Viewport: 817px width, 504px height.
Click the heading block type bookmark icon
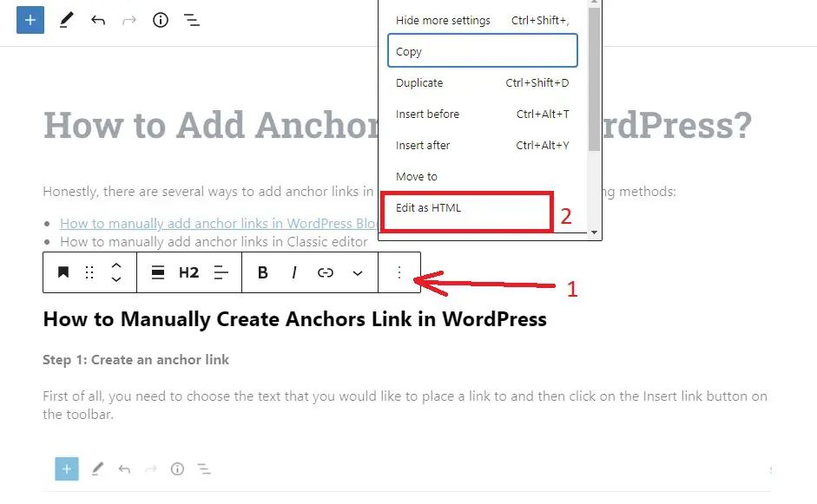coord(63,272)
